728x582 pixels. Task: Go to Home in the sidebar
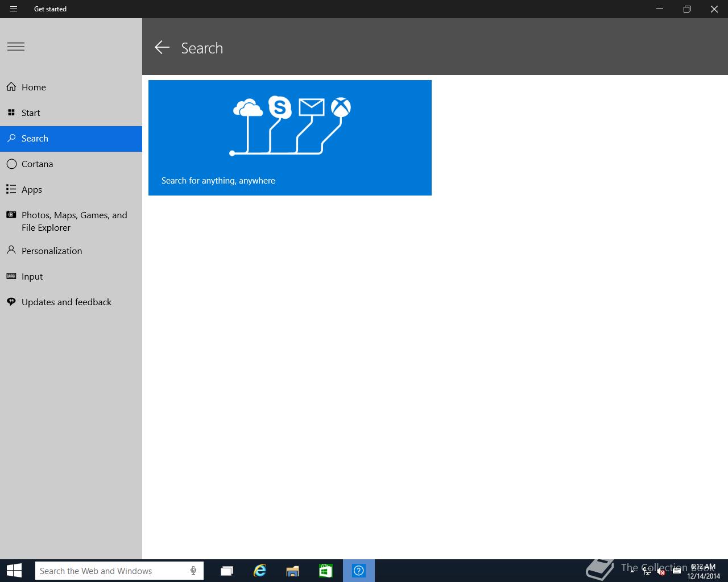71,87
